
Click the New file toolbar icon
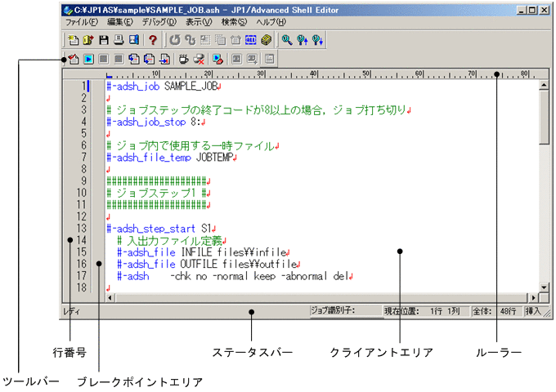point(73,39)
